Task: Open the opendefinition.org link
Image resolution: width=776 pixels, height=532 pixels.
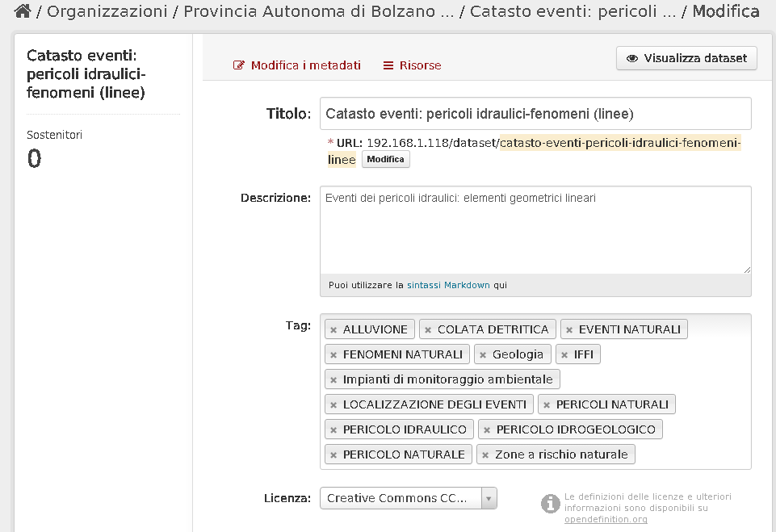Action: [606, 519]
